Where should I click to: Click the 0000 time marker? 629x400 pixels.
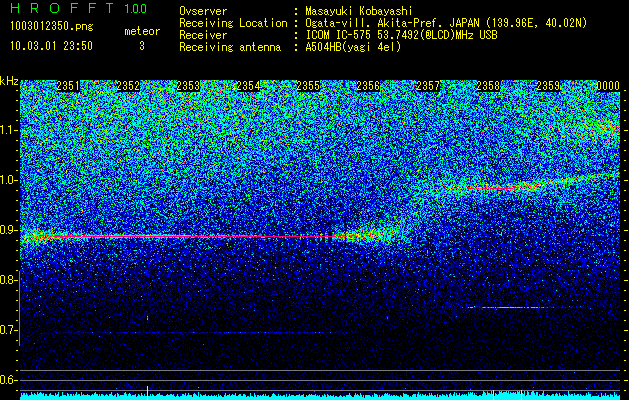pos(608,86)
